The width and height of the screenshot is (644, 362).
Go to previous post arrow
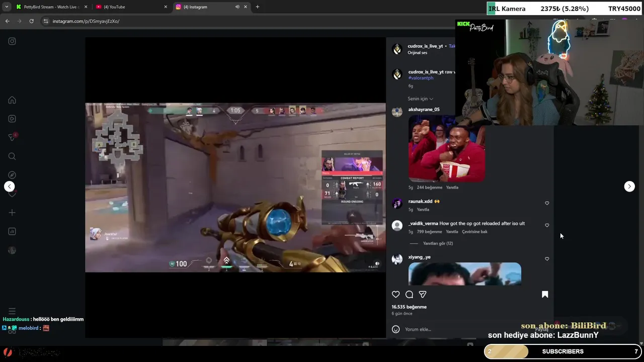tap(9, 187)
